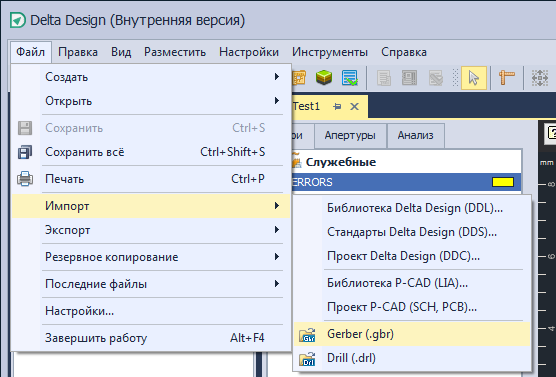Click the dotted toolbar grip handle
Screen dimensions: 556x377
tap(455, 78)
